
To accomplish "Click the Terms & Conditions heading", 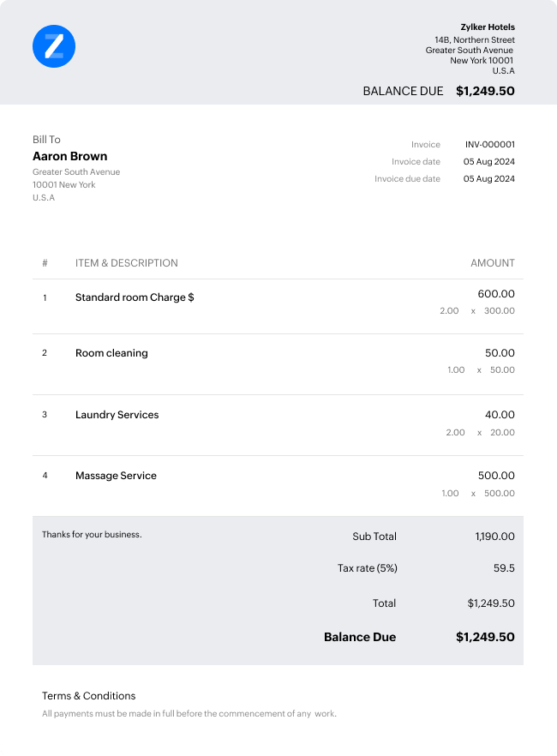I will point(88,696).
